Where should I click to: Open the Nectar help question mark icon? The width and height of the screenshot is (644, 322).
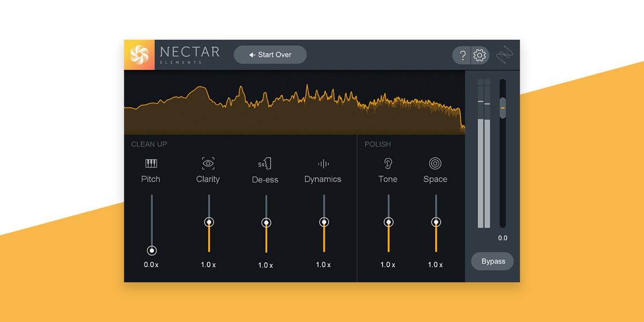coord(463,55)
